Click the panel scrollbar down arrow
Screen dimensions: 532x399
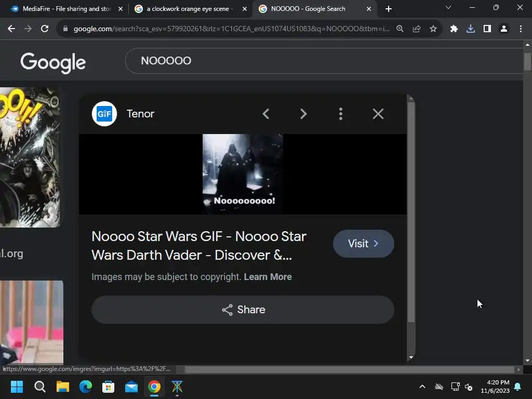[411, 357]
